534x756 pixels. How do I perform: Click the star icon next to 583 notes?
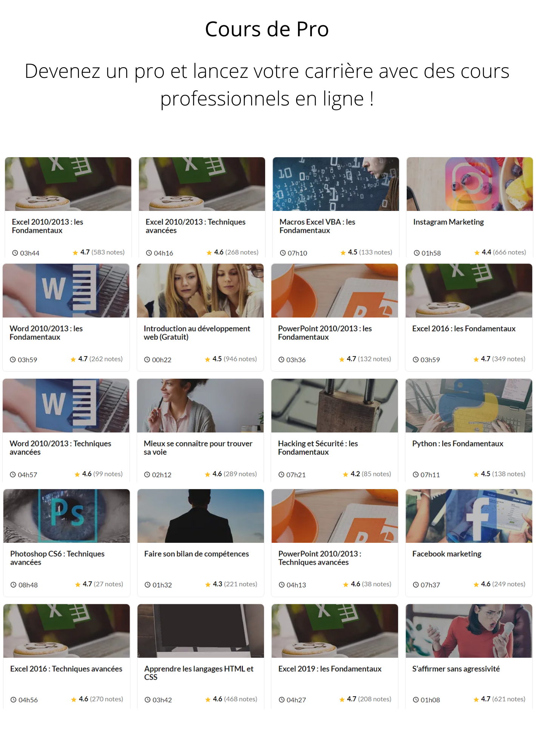(x=75, y=253)
